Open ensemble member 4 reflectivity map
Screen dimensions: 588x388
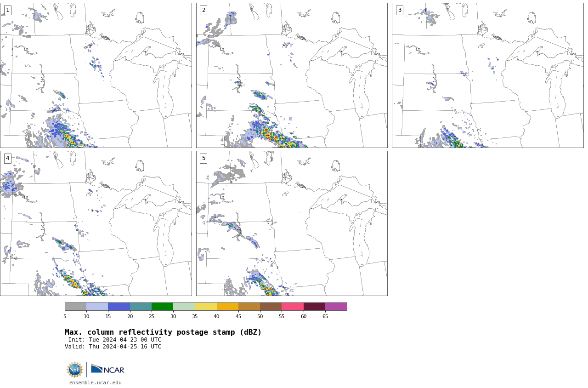pyautogui.click(x=96, y=223)
